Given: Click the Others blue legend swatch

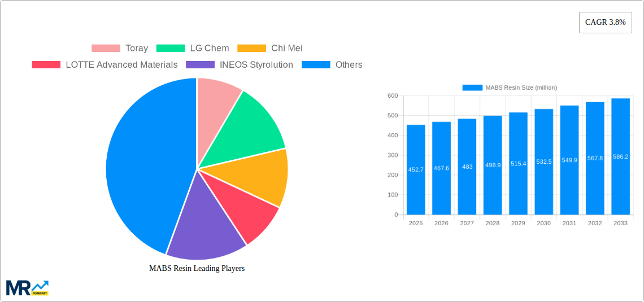Looking at the screenshot, I should pyautogui.click(x=316, y=64).
